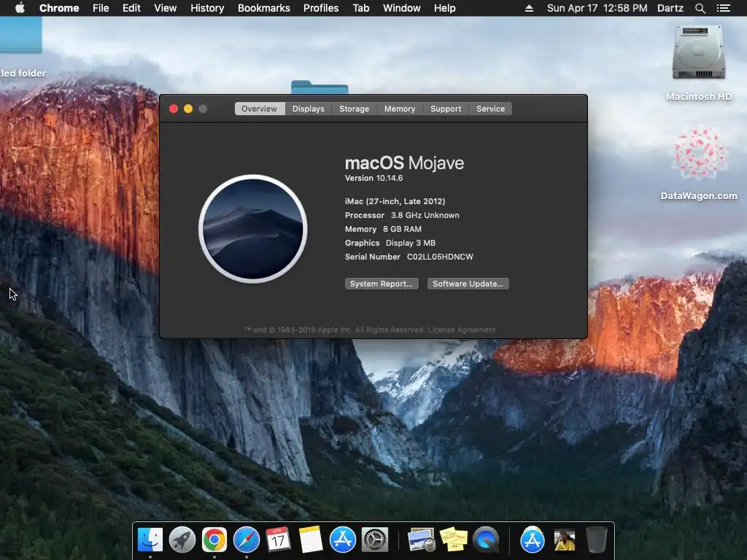Open the Window menu
The height and width of the screenshot is (560, 747).
pos(402,8)
